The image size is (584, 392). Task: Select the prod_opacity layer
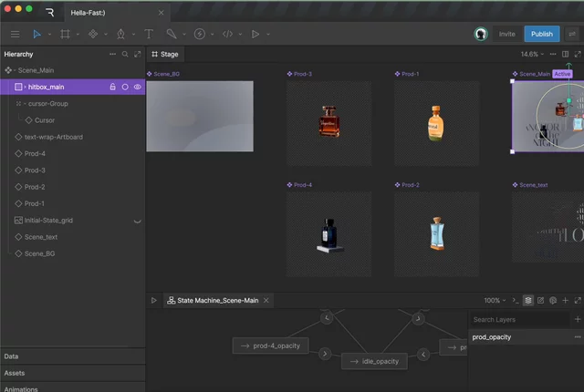526,337
